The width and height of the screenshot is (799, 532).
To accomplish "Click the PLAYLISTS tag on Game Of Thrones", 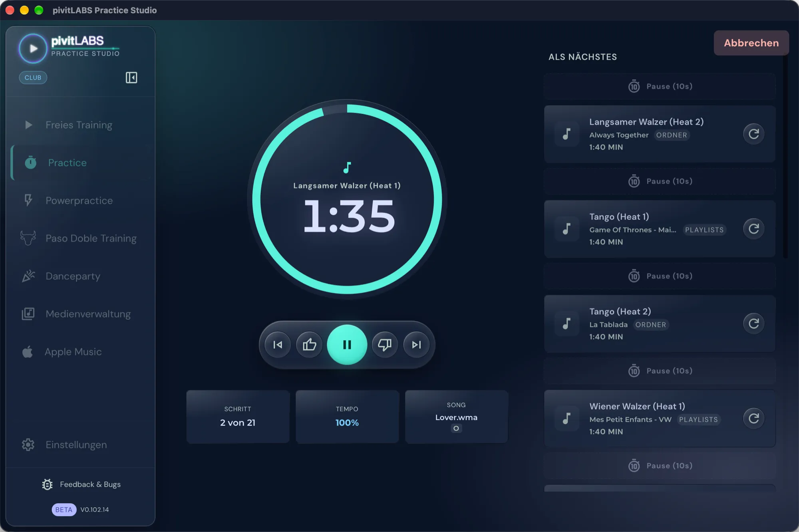I will 704,230.
